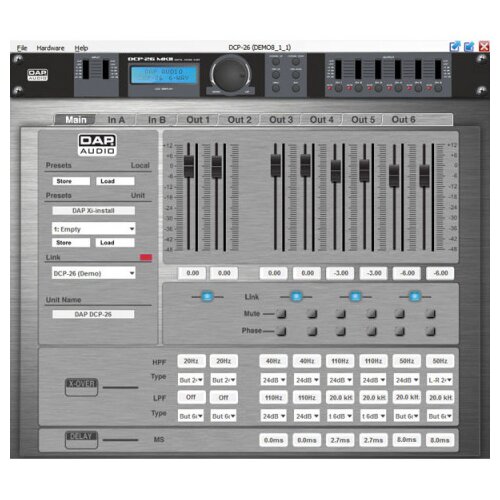500x500 pixels.
Task: Click the Out 3 gain fader handle
Action: (x=336, y=171)
